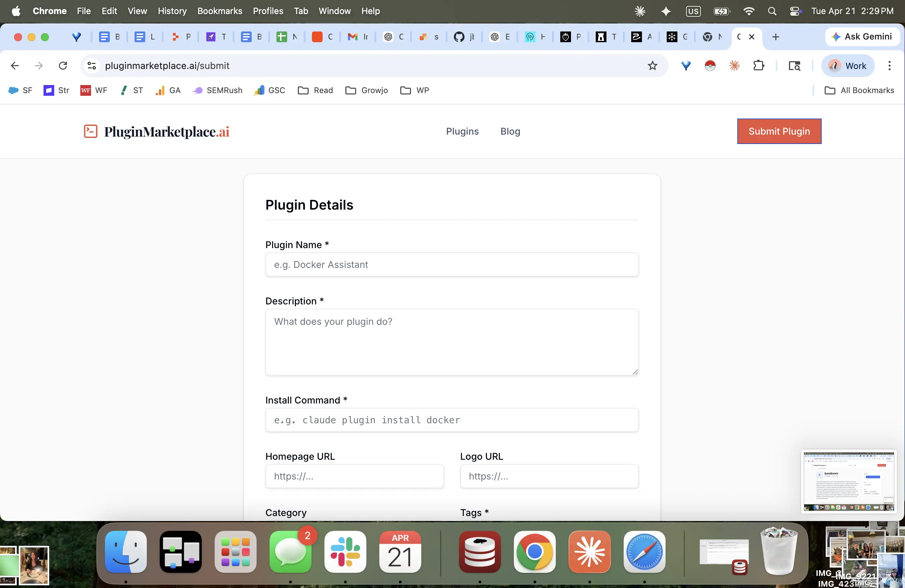Open the Bookmarks menu in menu bar
This screenshot has height=588, width=905.
pyautogui.click(x=220, y=11)
